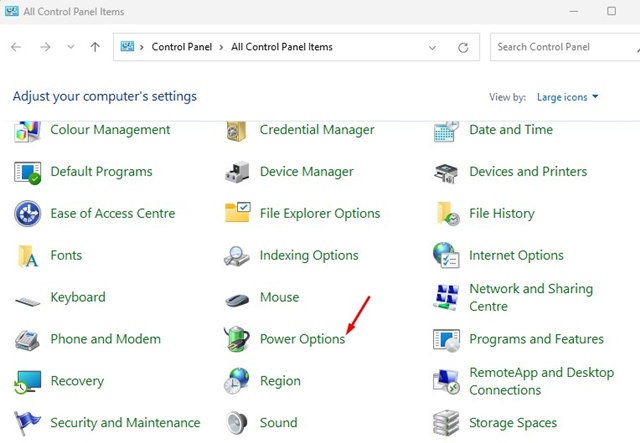The height and width of the screenshot is (443, 640).
Task: Open Devices and Printers text link
Action: [x=528, y=171]
